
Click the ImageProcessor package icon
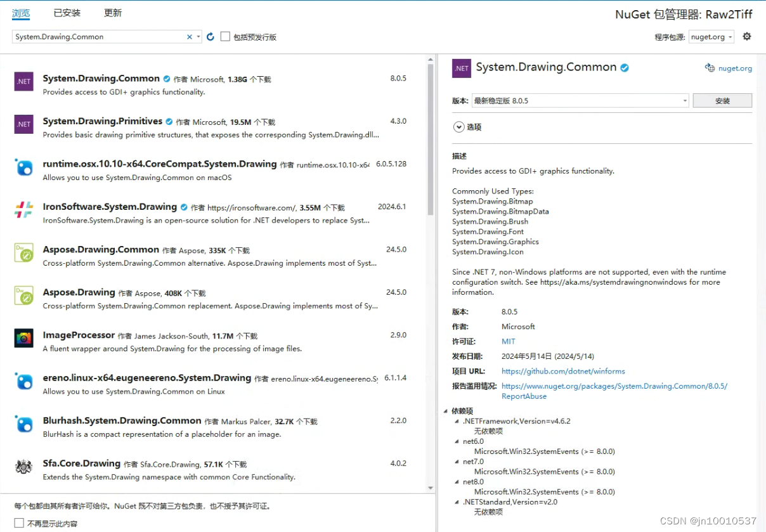coord(23,338)
